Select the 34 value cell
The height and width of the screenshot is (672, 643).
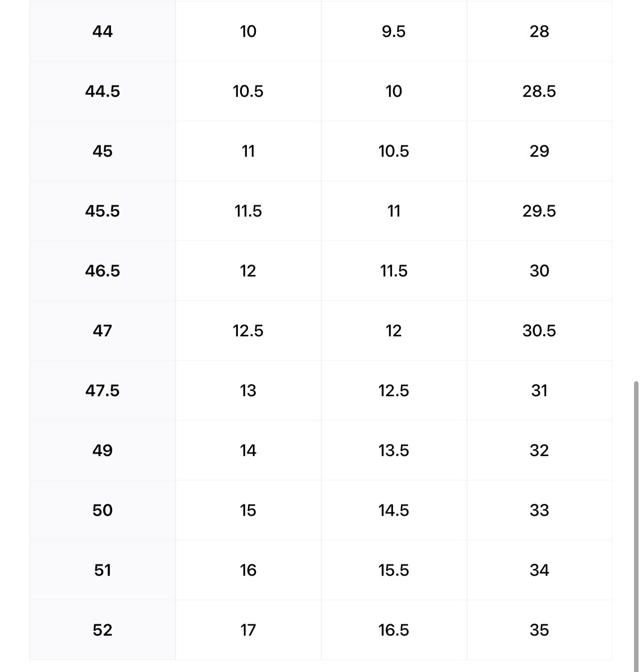[539, 570]
